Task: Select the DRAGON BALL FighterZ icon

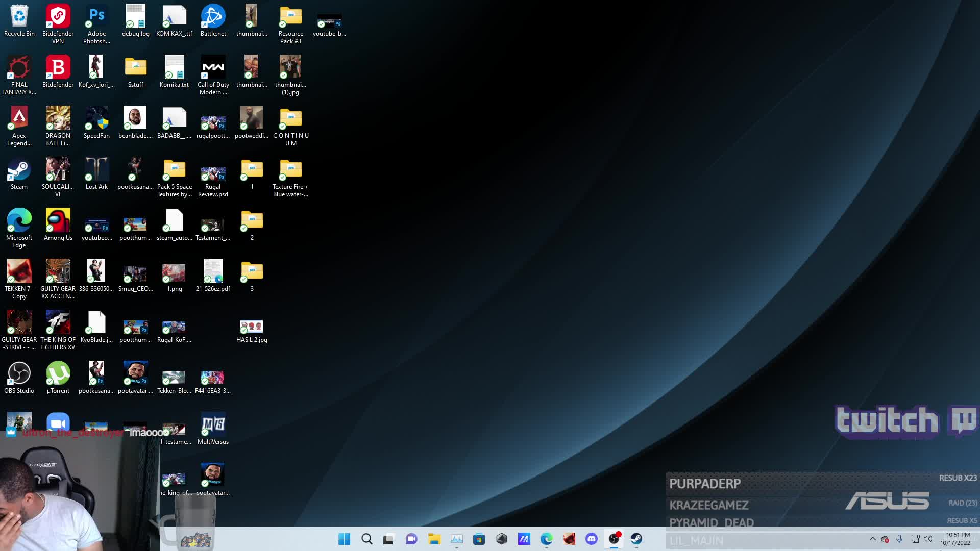Action: tap(58, 127)
